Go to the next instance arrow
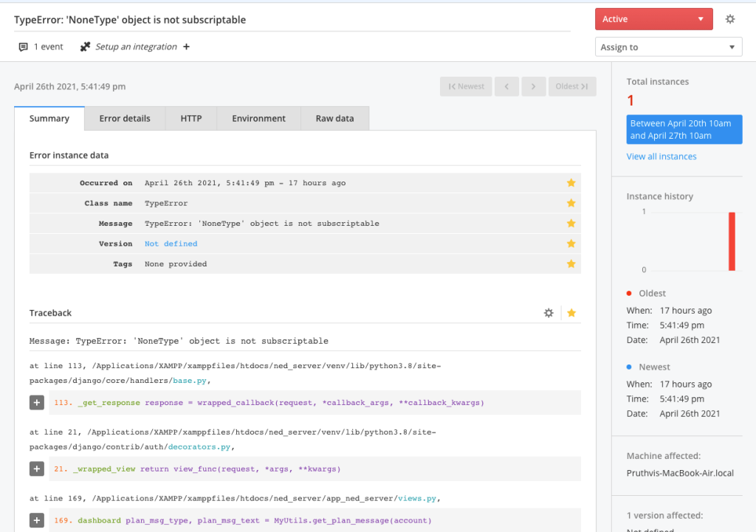Viewport: 756px width, 532px height. (534, 86)
